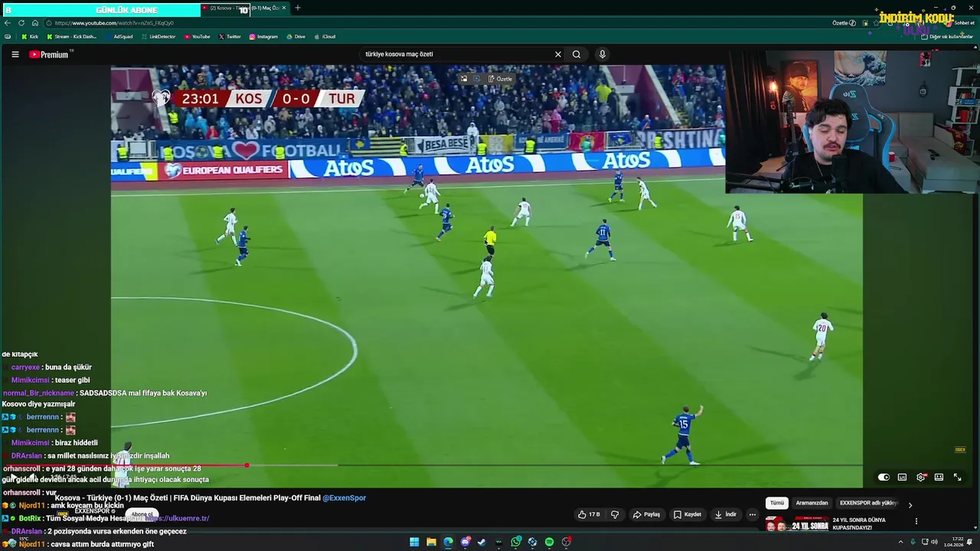Open the Kick bookmark
Screen dimensions: 980x551
pyautogui.click(x=30, y=37)
